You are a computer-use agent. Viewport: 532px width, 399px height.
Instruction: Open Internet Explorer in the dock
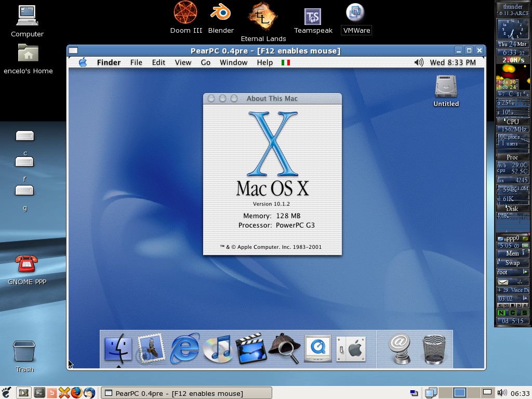[x=184, y=349]
